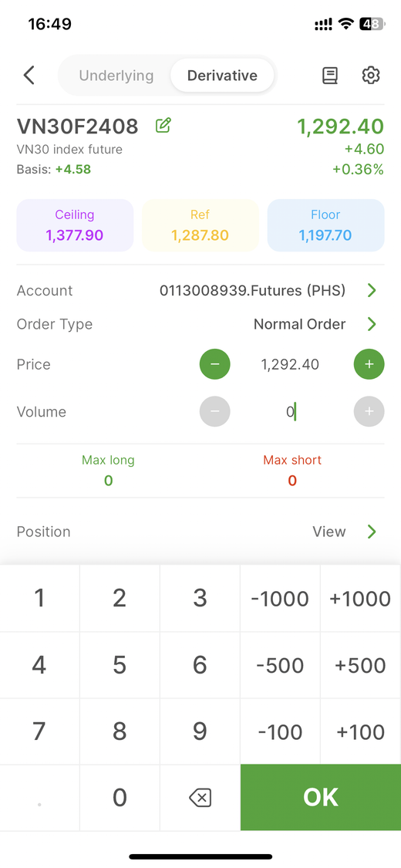
Task: Open settings gear icon
Action: coord(371,76)
